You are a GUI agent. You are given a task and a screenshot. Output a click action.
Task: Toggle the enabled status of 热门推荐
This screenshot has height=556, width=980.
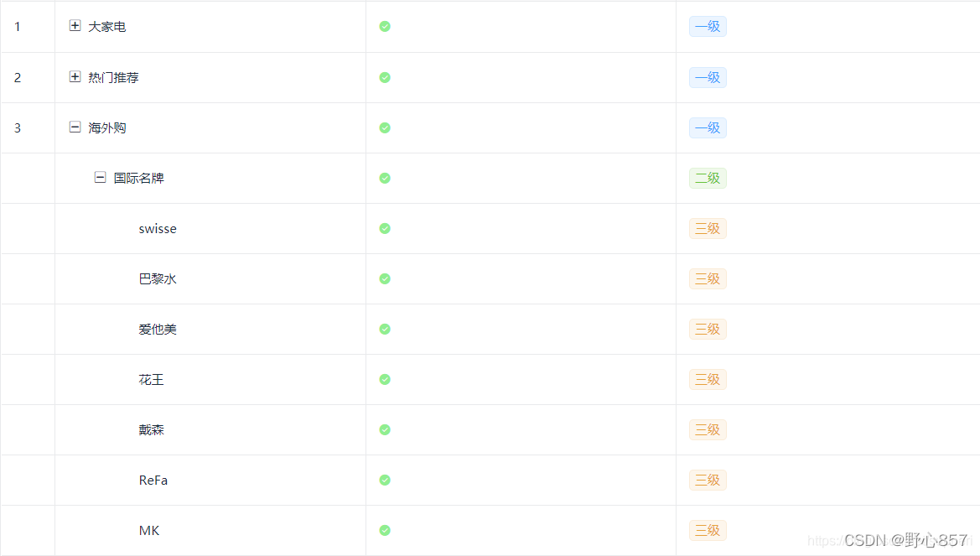point(384,77)
